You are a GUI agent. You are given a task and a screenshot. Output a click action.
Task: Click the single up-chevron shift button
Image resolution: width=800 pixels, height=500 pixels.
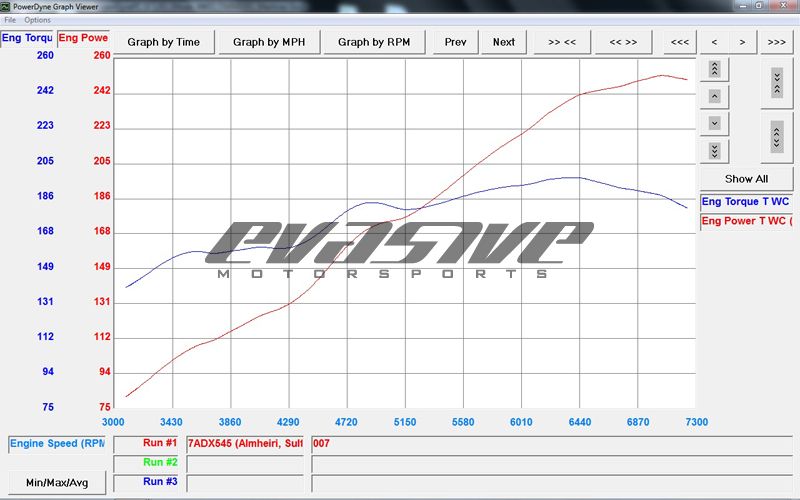click(714, 96)
